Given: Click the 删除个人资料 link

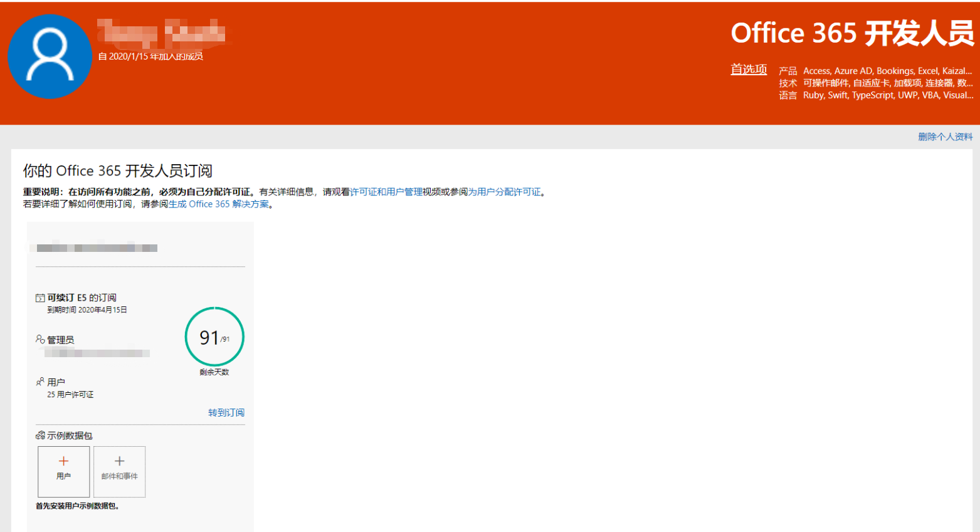Looking at the screenshot, I should pyautogui.click(x=945, y=137).
